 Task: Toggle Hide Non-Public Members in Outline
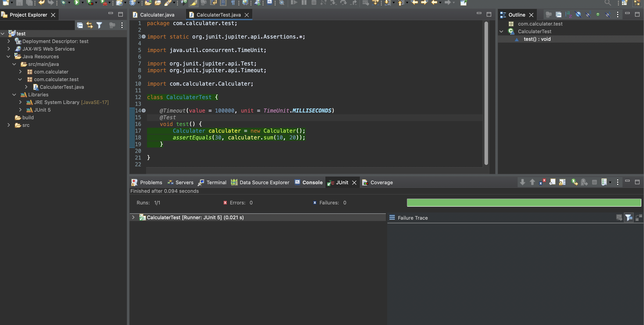click(x=598, y=15)
